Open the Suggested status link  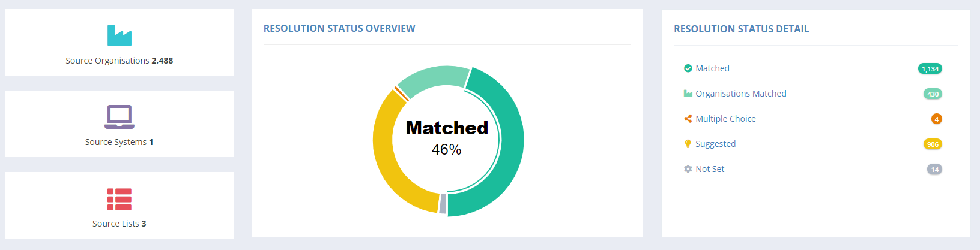click(x=715, y=144)
